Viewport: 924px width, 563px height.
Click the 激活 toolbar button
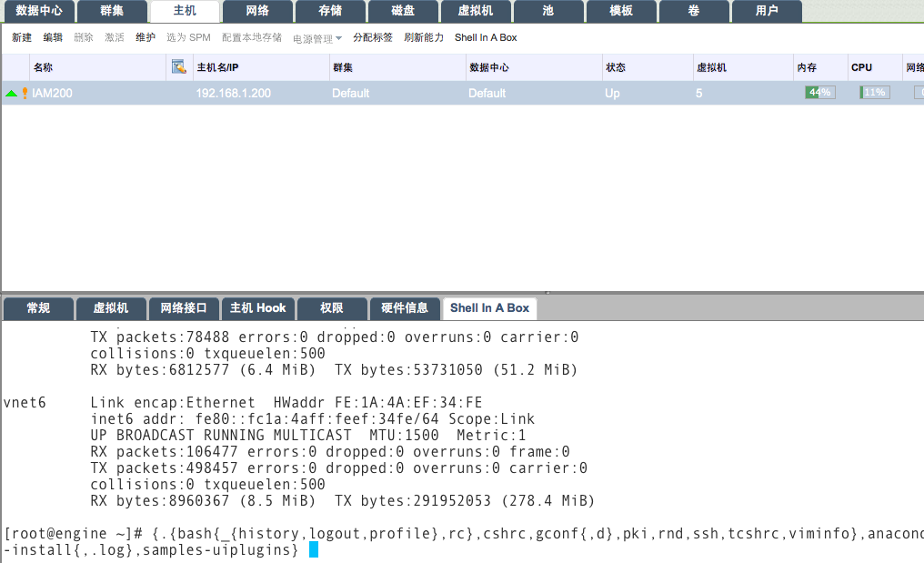[x=115, y=37]
